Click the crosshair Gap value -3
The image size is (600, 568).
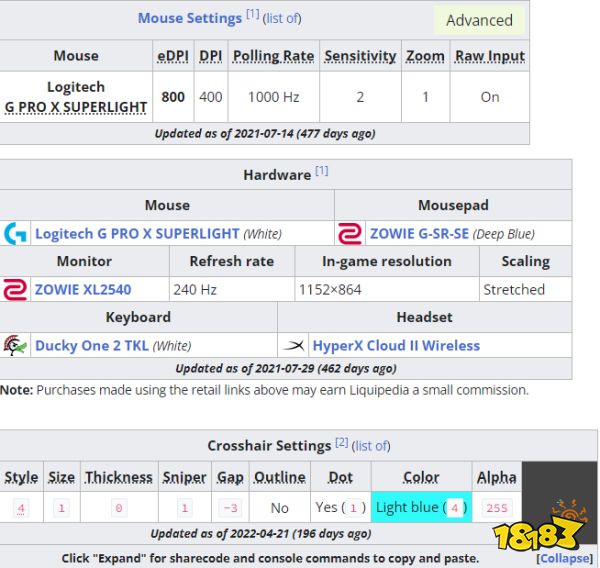230,508
